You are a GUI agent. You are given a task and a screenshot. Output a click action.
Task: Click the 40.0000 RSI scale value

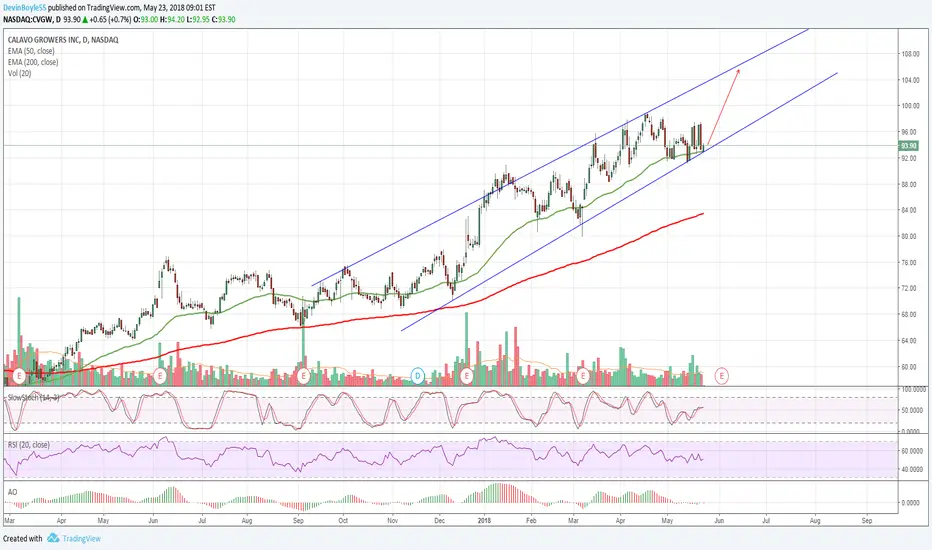point(914,470)
